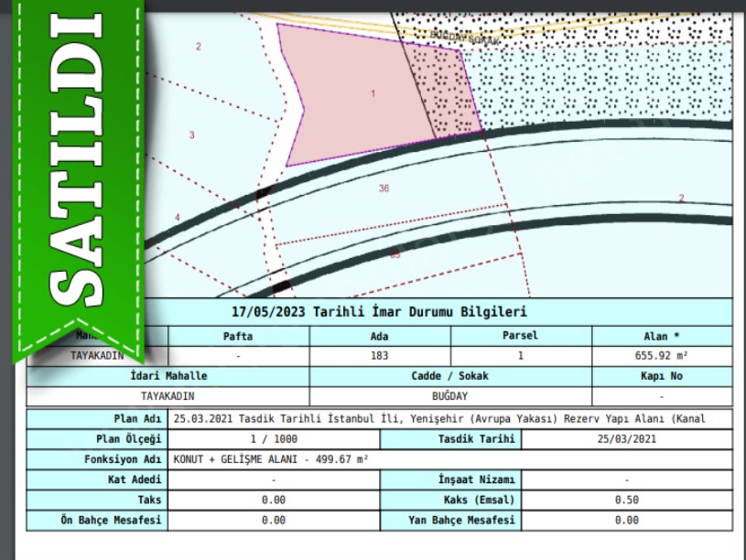Click the İmar Durumu Bilgileri title header
This screenshot has width=746, height=560.
pyautogui.click(x=379, y=312)
